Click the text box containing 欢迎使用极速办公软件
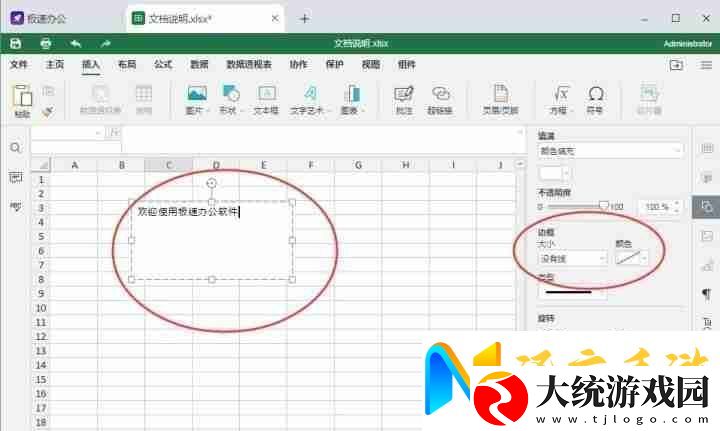The height and width of the screenshot is (431, 720). (212, 240)
